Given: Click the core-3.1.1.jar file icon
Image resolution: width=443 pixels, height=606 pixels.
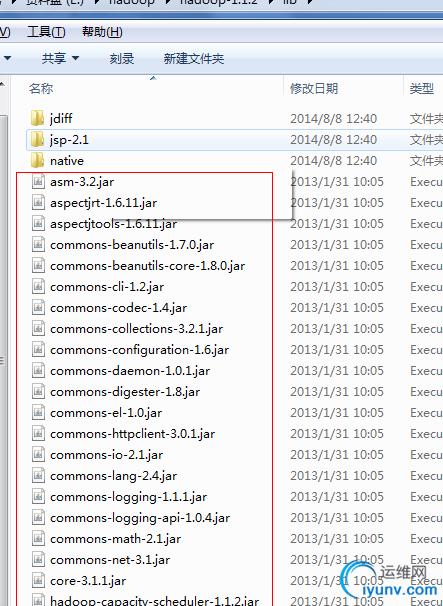Looking at the screenshot, I should tap(38, 580).
